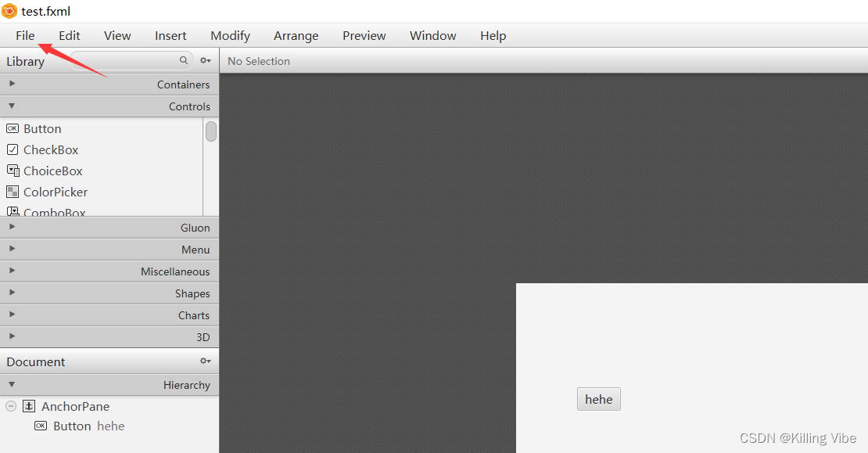This screenshot has width=868, height=453.
Task: Expand the 3D section
Action: click(109, 337)
